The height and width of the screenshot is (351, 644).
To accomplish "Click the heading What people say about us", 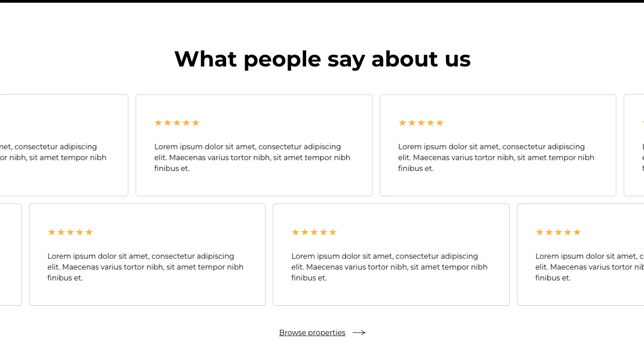I will point(322,59).
